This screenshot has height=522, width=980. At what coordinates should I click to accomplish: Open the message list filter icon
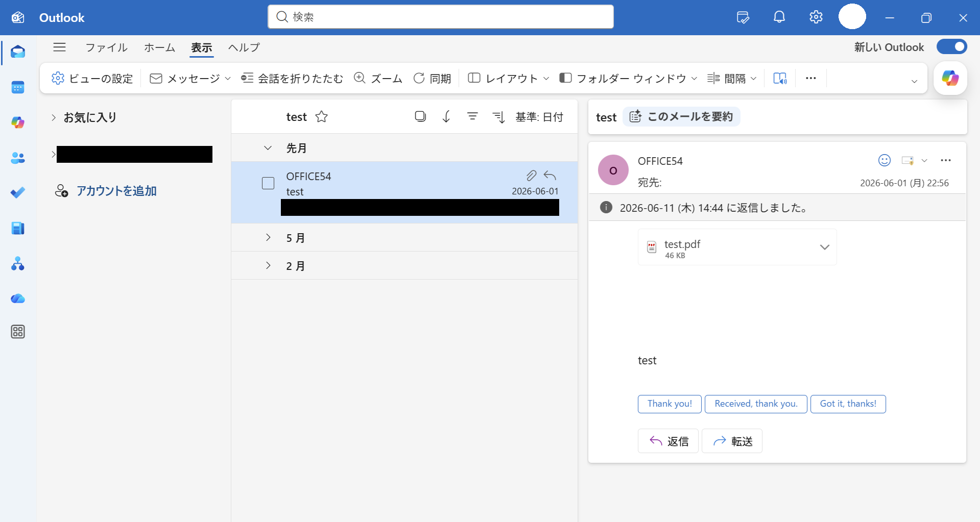(x=473, y=117)
